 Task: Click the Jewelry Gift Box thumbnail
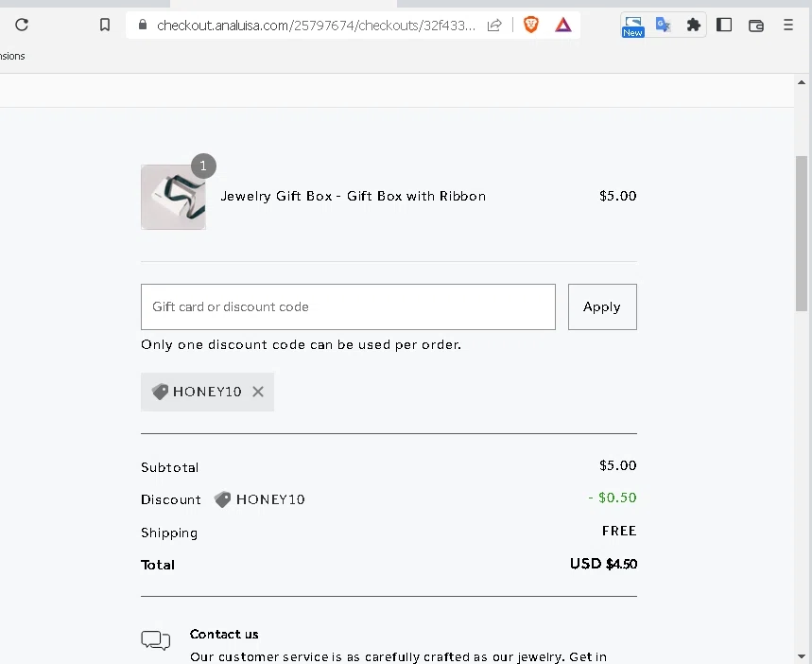click(x=173, y=197)
